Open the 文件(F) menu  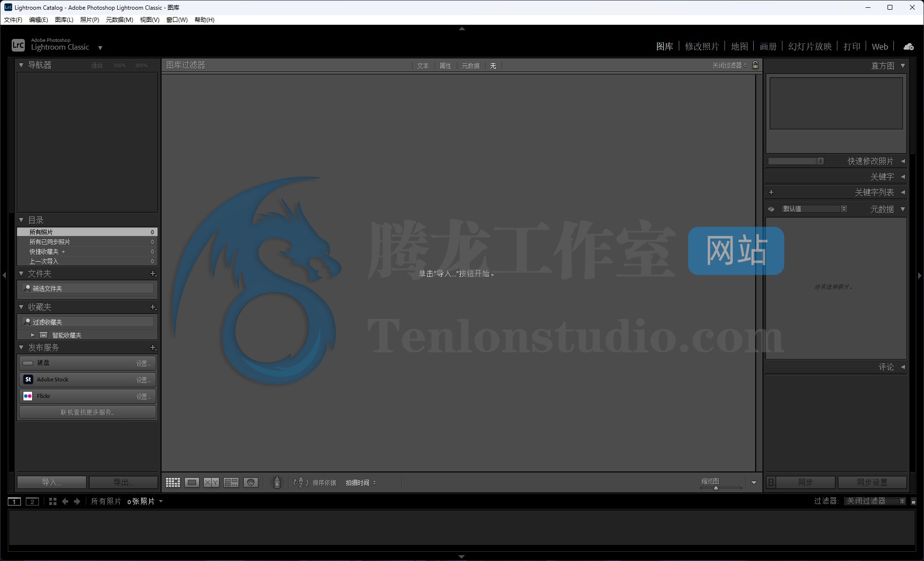coord(13,20)
